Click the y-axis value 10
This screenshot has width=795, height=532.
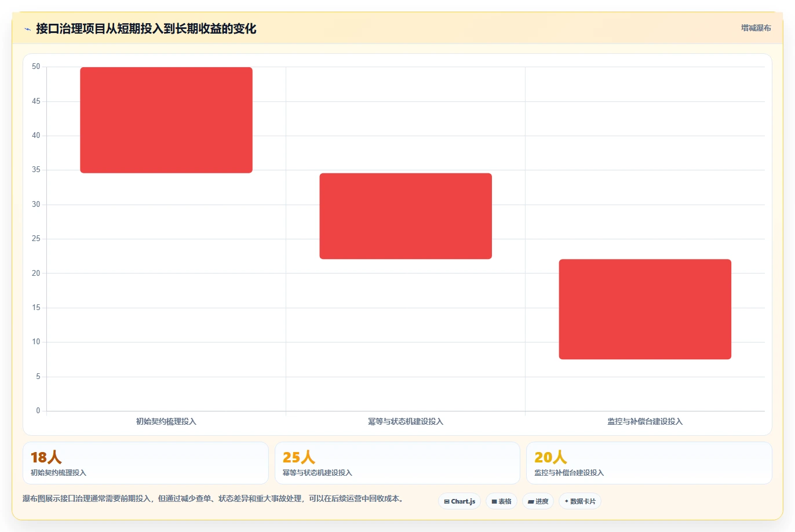tap(36, 342)
